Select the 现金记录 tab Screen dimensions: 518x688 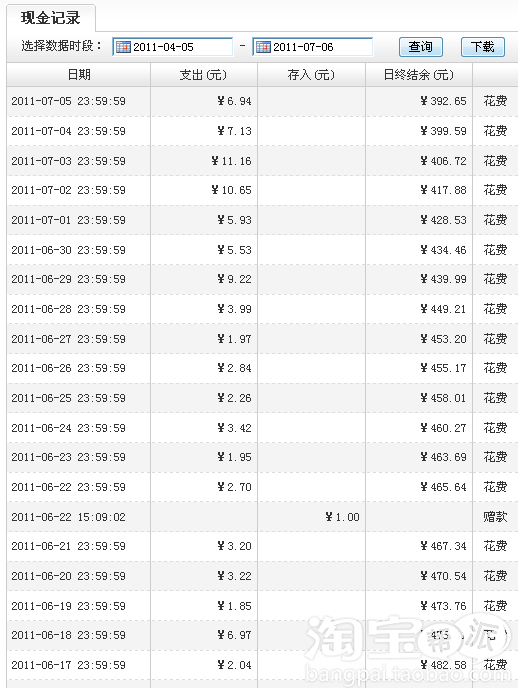(x=51, y=18)
